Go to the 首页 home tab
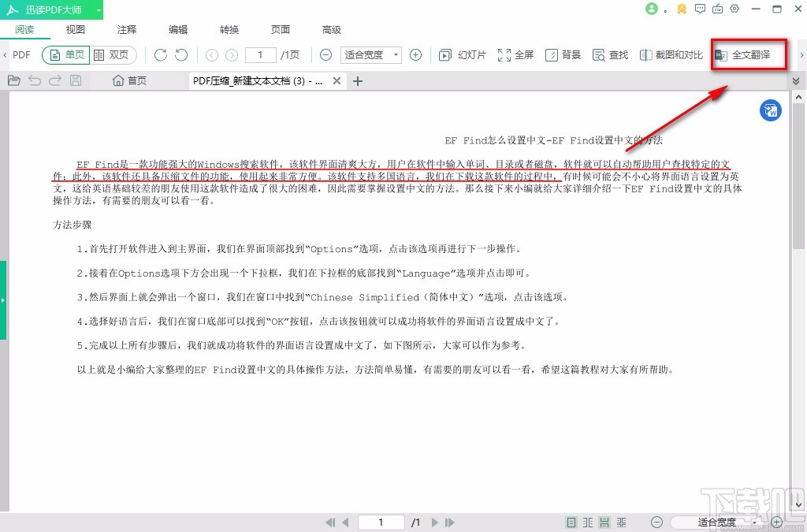The image size is (807, 532). [x=128, y=80]
